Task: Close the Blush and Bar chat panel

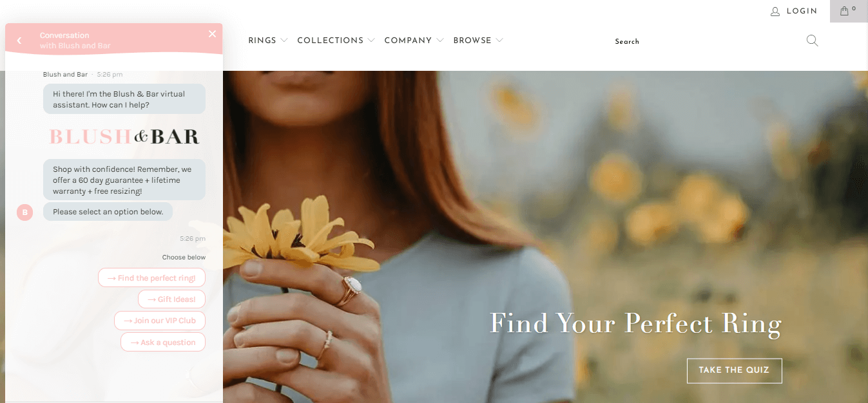Action: pyautogui.click(x=212, y=34)
